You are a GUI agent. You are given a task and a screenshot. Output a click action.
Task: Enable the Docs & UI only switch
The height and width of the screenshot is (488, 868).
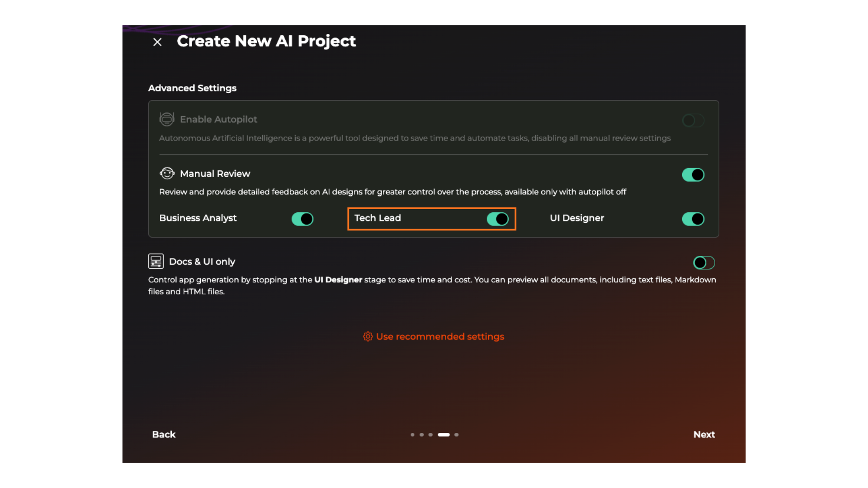point(704,263)
